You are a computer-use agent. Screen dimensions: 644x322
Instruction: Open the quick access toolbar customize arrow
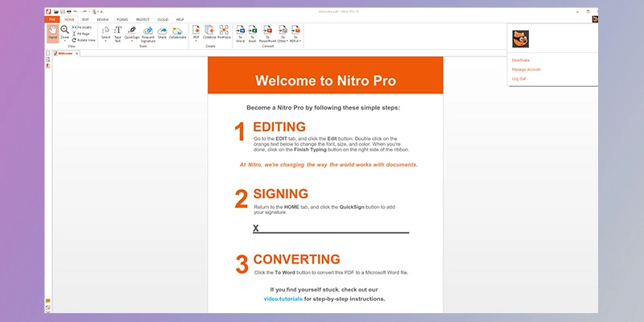pyautogui.click(x=101, y=12)
